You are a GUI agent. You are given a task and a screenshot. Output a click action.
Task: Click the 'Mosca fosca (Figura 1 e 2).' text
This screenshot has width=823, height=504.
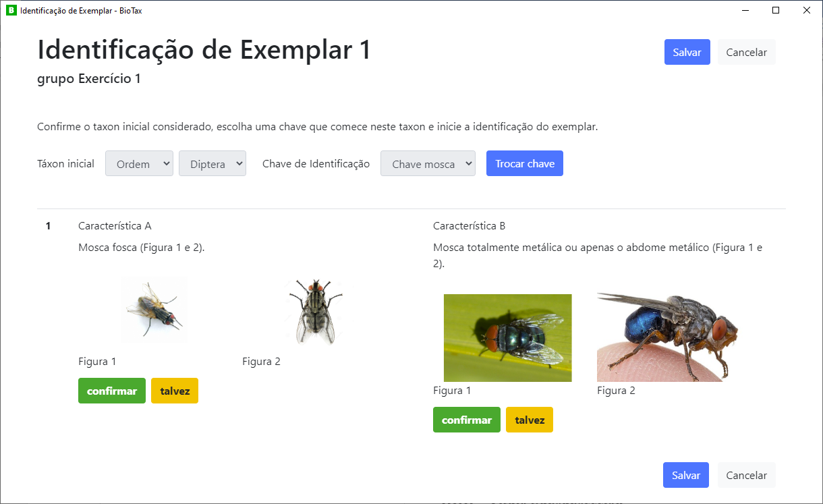tap(142, 248)
